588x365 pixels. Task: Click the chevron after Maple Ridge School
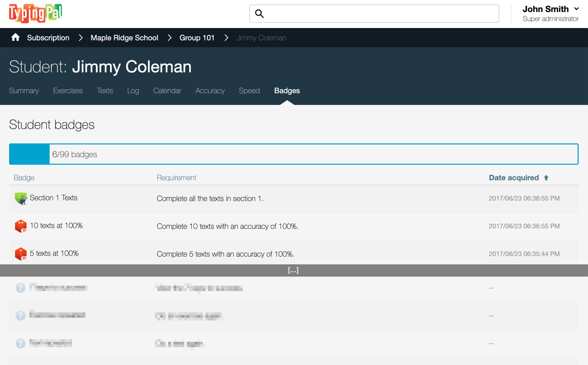tap(169, 38)
